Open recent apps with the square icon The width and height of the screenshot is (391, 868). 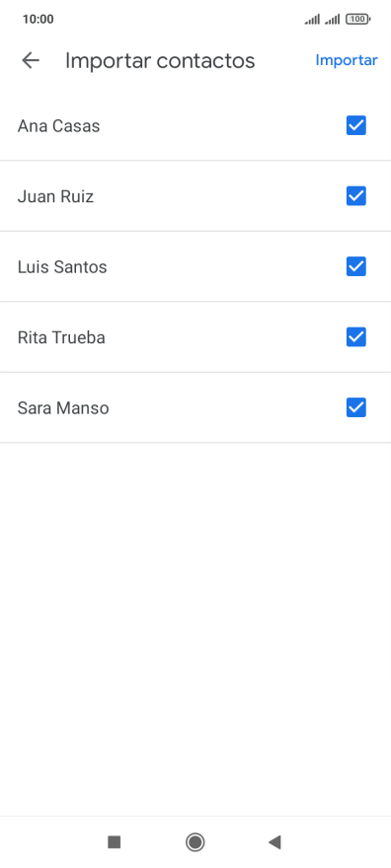pos(115,842)
